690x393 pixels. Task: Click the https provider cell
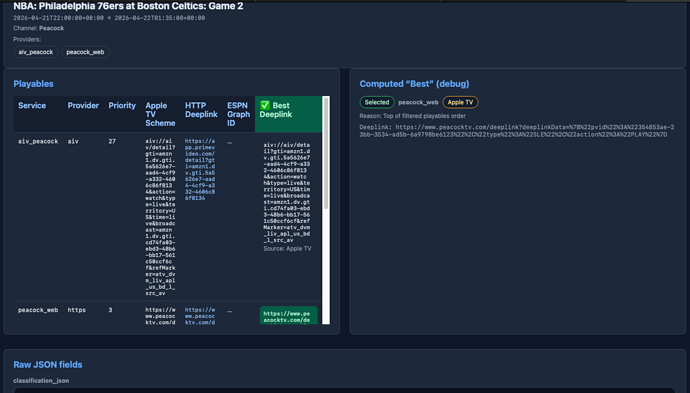[77, 310]
